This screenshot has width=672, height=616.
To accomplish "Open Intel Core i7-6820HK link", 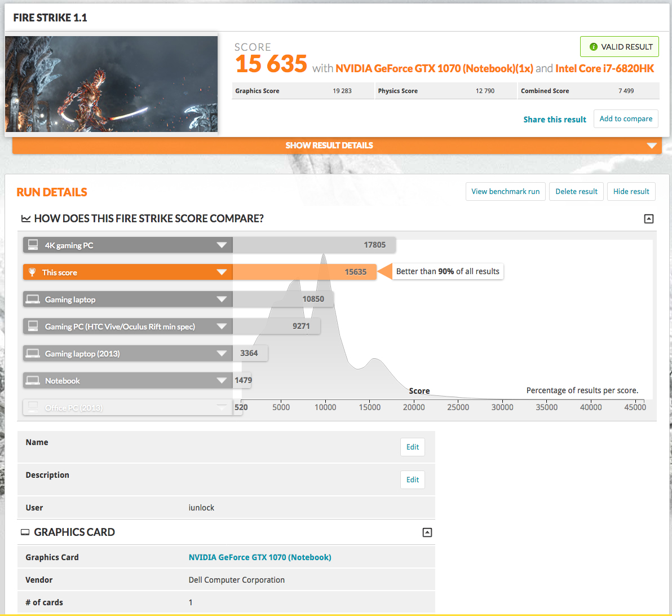I will point(604,69).
